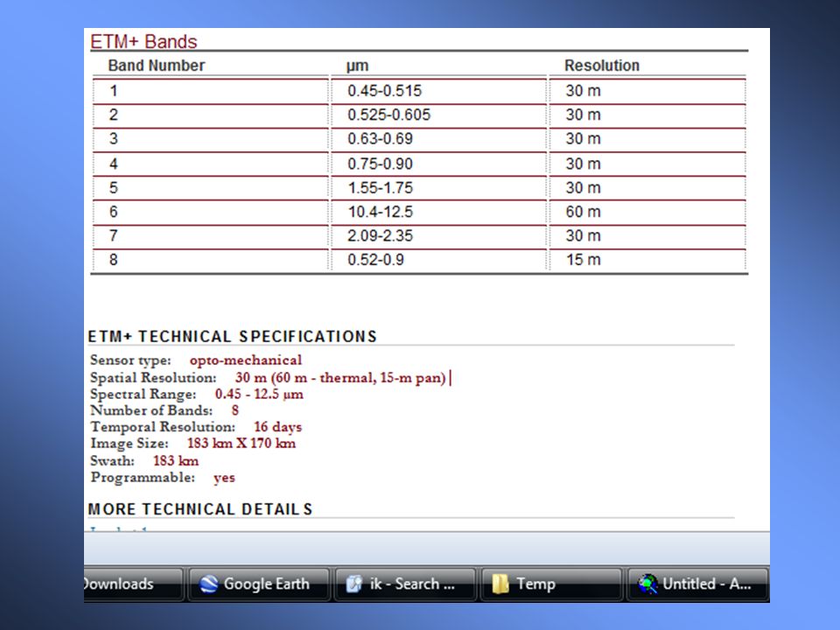Click the 0.45 - 12.5 µm spectral range value
Image resolution: width=840 pixels, height=630 pixels.
[259, 395]
